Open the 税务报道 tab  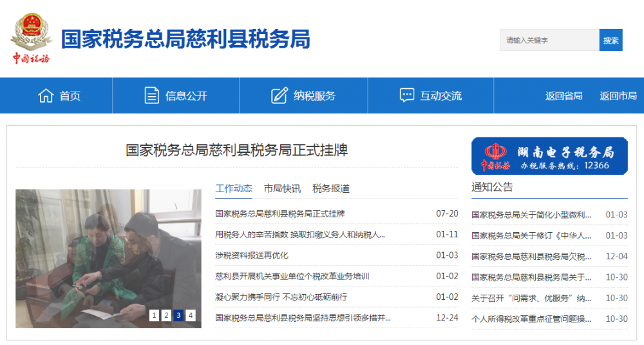point(331,188)
